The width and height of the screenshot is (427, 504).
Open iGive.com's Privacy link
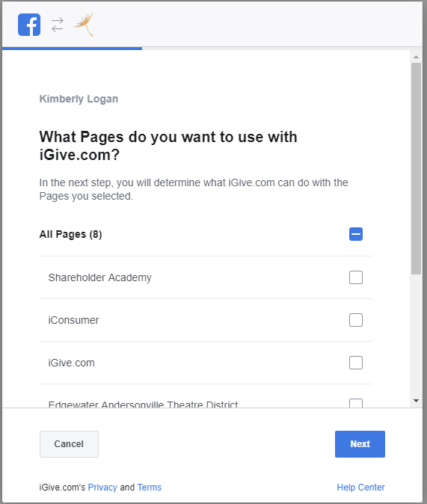tap(102, 488)
